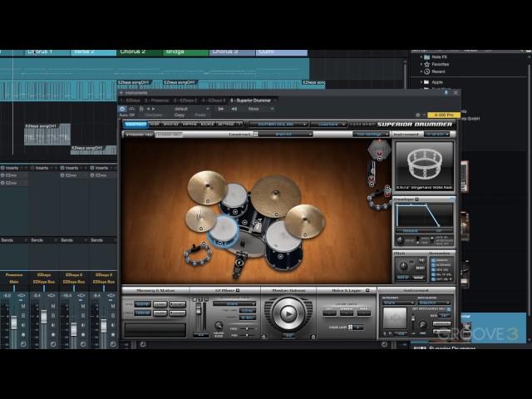
Task: Open Favorites in the browser panel
Action: pyautogui.click(x=441, y=64)
